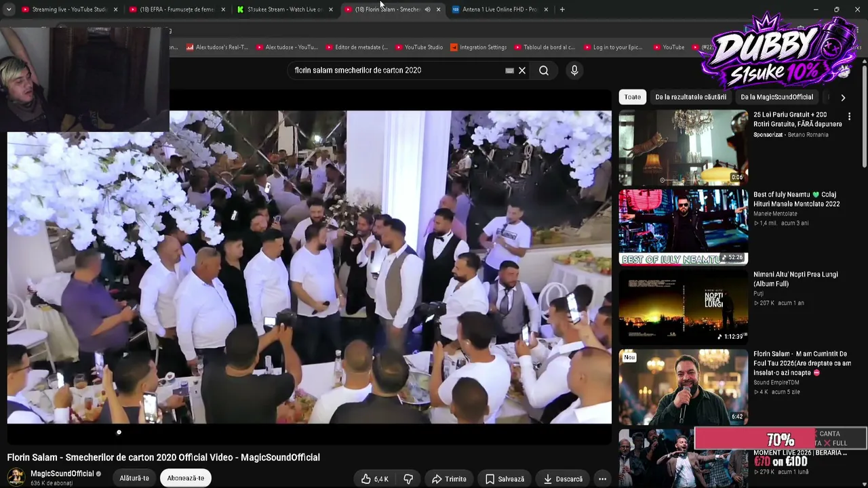Select the Toate filter chip
Viewport: 868px width, 488px height.
[633, 97]
